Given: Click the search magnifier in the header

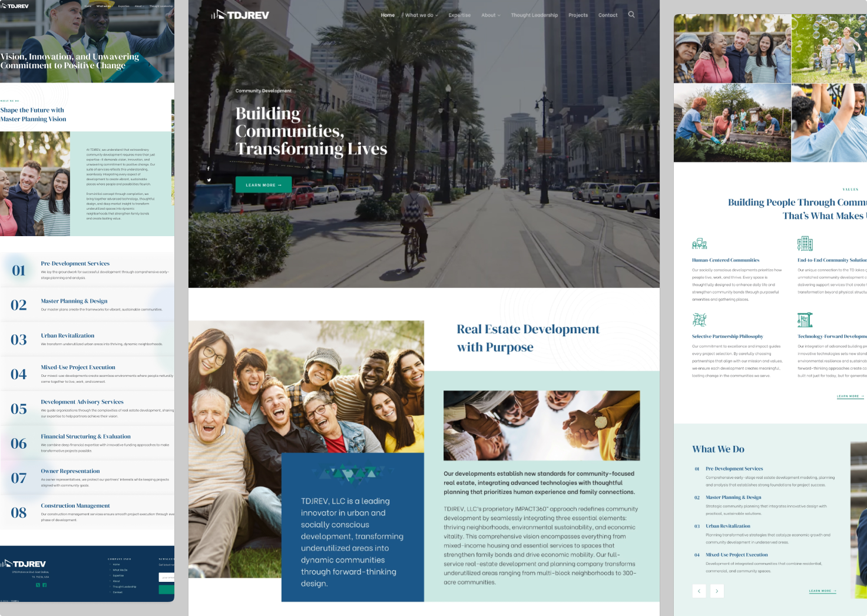Looking at the screenshot, I should tap(631, 15).
